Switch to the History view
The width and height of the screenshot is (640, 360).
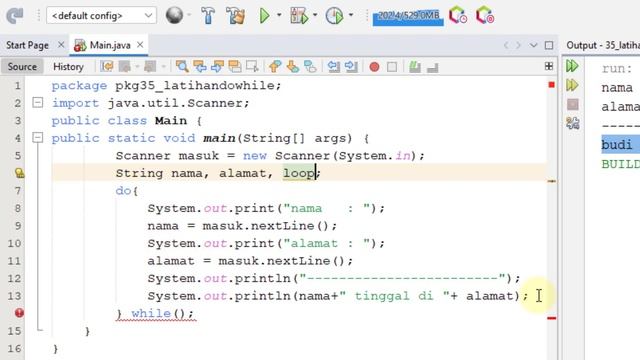(x=68, y=67)
